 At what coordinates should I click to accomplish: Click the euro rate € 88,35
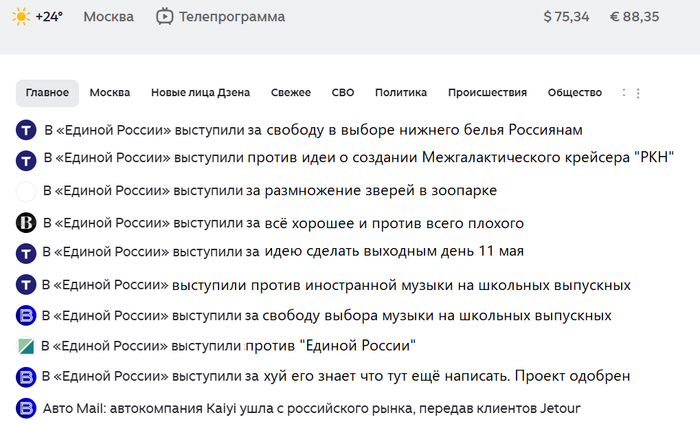click(x=634, y=17)
